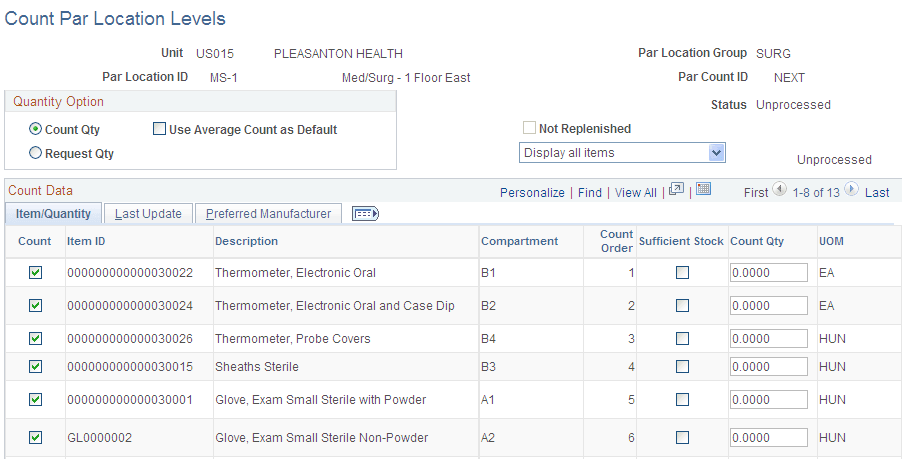Uncheck Count for item 000000000000030024
The image size is (902, 459).
point(36,305)
